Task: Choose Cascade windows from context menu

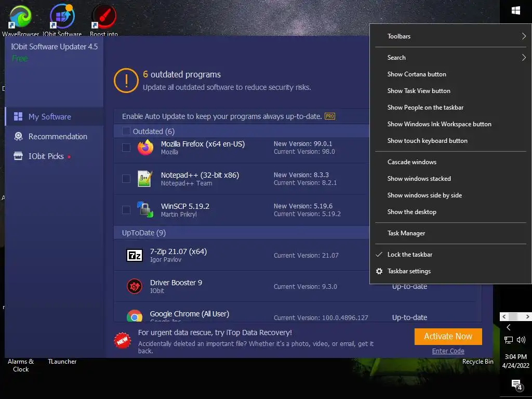Action: [450, 162]
